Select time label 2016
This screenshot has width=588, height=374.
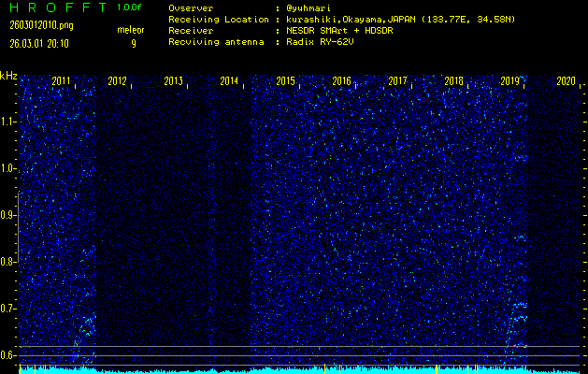pos(341,81)
